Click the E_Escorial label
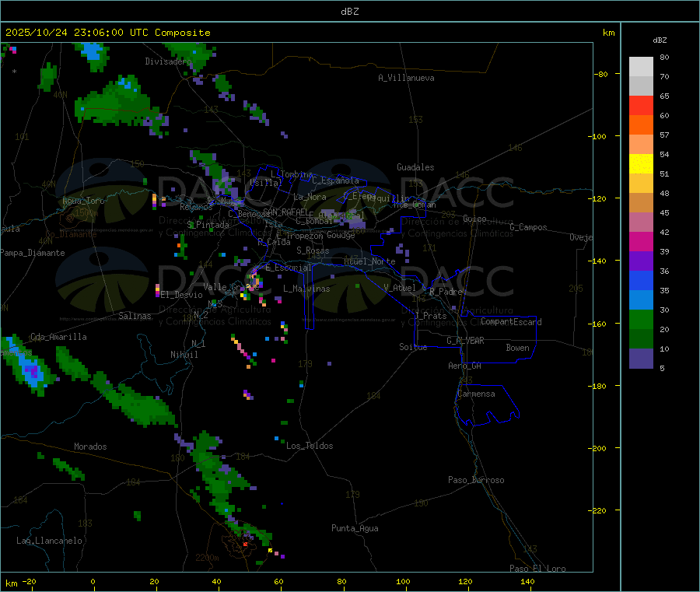Image resolution: width=700 pixels, height=592 pixels. click(289, 268)
